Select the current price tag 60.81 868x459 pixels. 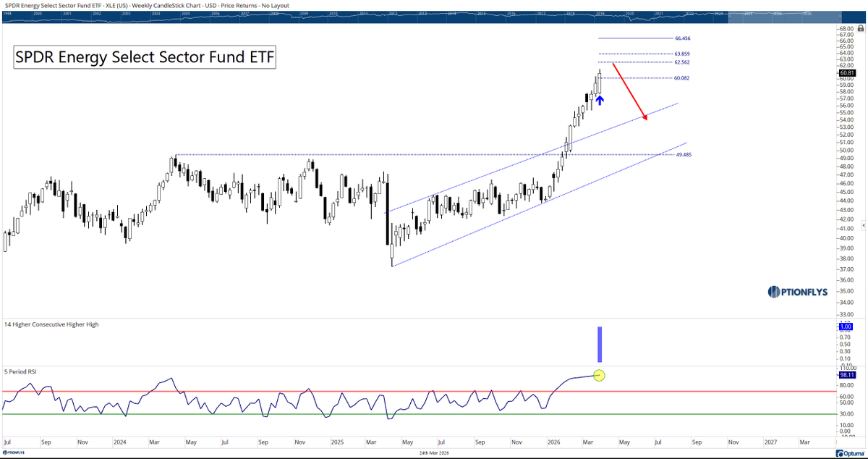[x=847, y=72]
